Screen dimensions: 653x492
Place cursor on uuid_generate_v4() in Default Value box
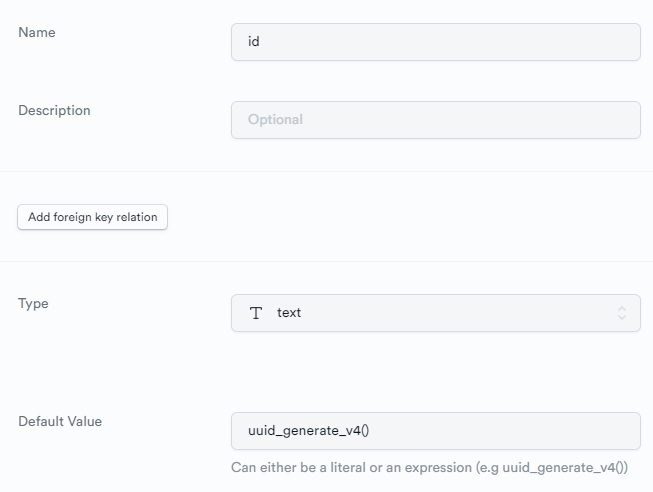click(x=308, y=431)
